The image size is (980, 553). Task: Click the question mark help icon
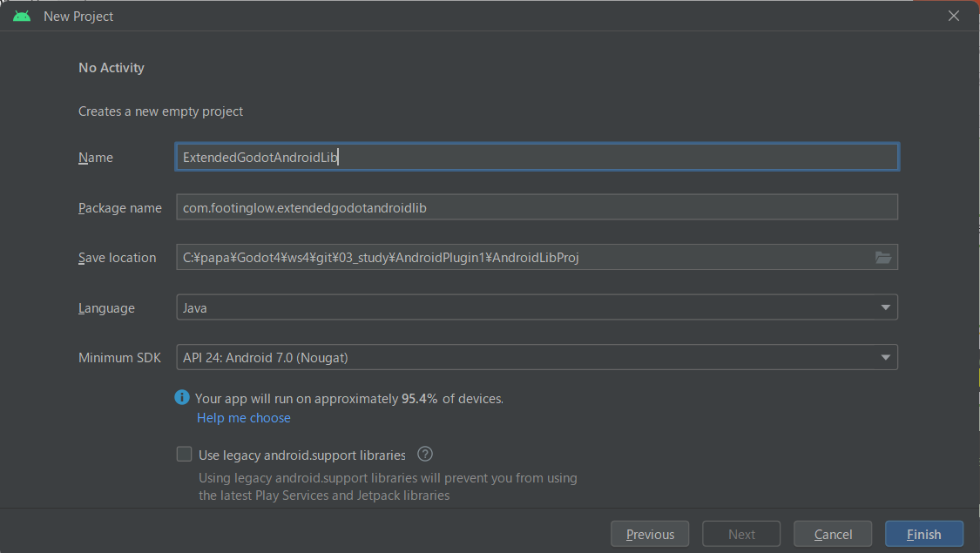point(425,454)
